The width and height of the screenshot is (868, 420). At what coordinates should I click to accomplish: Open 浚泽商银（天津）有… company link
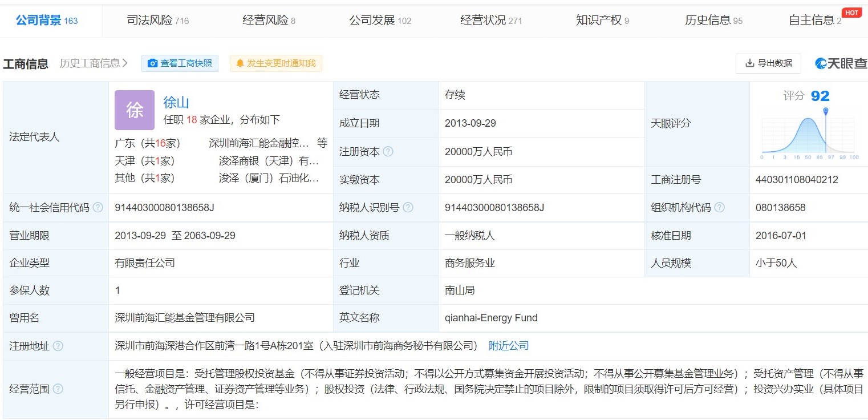269,161
